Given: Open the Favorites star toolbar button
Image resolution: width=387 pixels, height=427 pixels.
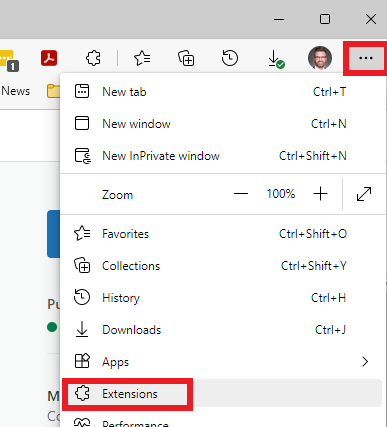Looking at the screenshot, I should 142,58.
